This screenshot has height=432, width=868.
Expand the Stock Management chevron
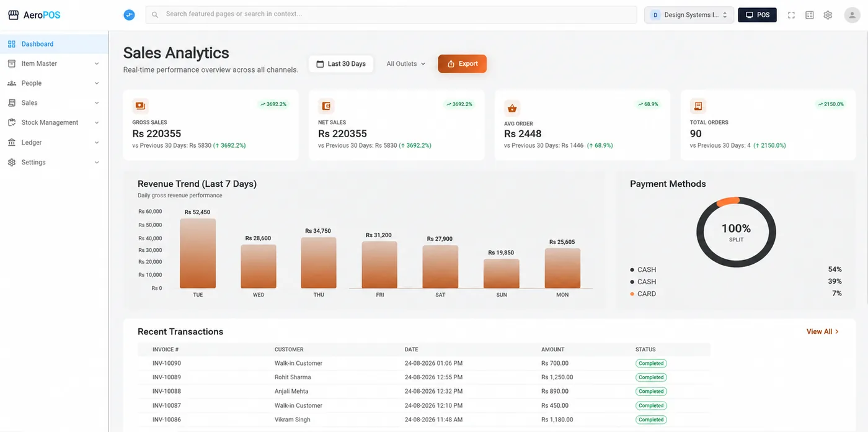(97, 123)
